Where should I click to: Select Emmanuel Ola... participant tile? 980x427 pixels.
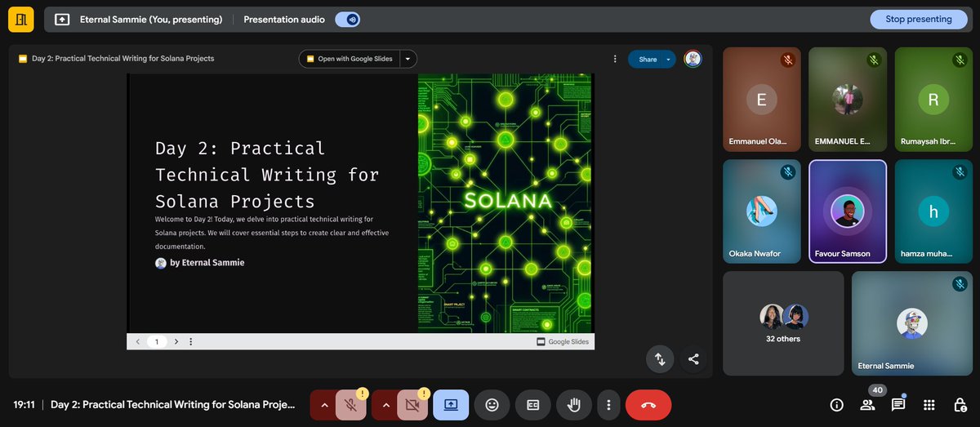762,100
